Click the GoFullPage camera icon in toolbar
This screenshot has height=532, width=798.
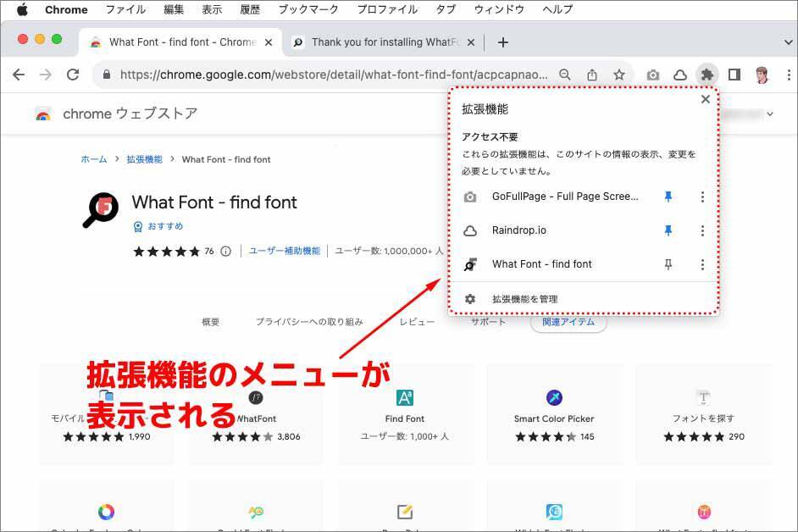pos(652,75)
